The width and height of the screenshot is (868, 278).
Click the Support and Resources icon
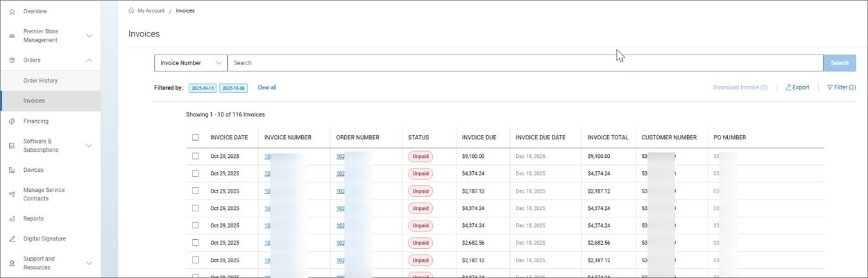pos(12,263)
